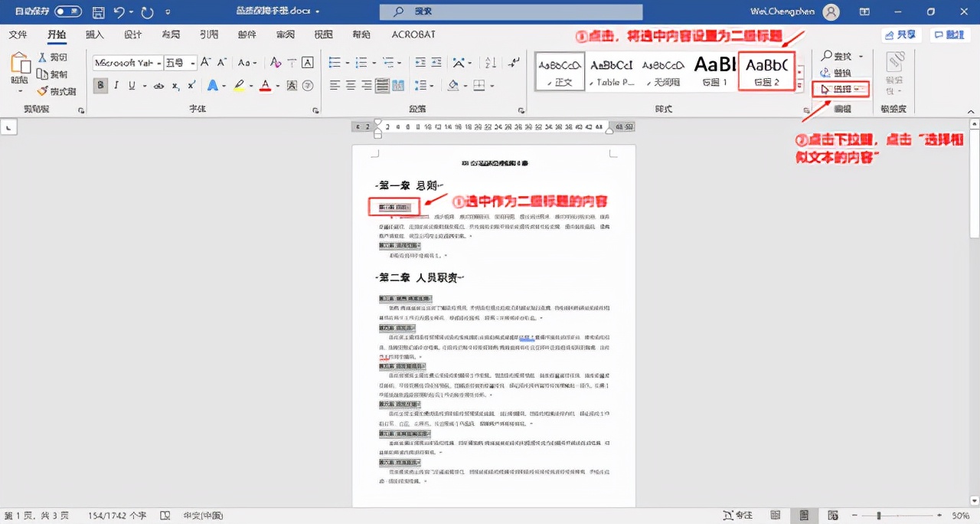Toggle Bold formatting button
Viewport: 980px width, 524px height.
(100, 86)
